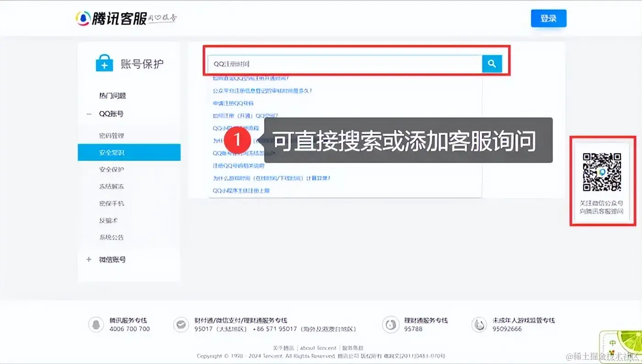This screenshot has width=642, height=364.
Task: Open 密码管理 in the sidebar
Action: coord(111,136)
